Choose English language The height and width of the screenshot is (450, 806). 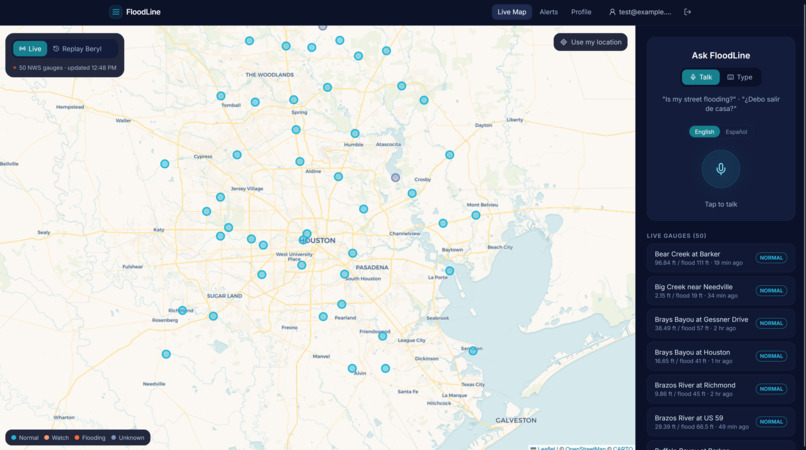coord(704,132)
